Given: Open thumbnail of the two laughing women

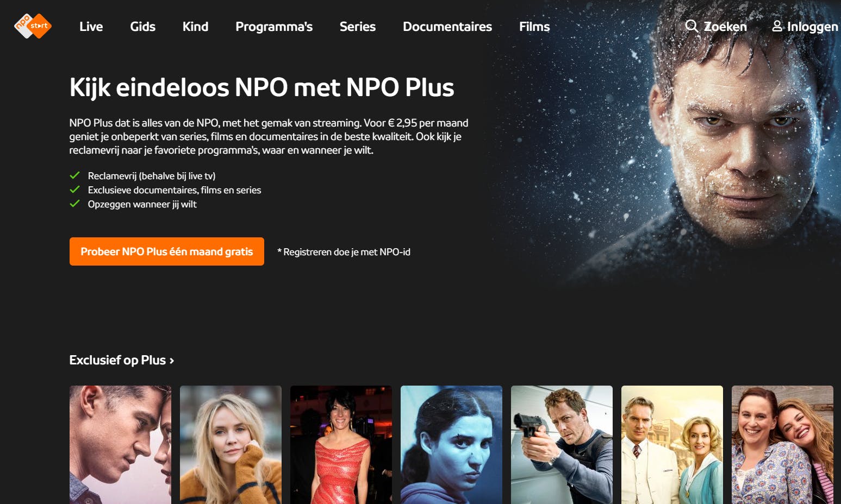Looking at the screenshot, I should (782, 445).
